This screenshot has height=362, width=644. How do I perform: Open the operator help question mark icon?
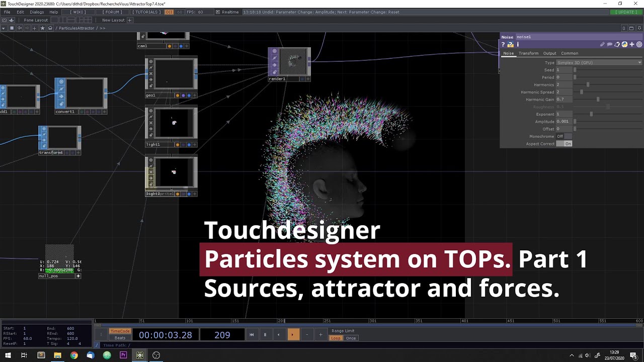click(x=503, y=44)
